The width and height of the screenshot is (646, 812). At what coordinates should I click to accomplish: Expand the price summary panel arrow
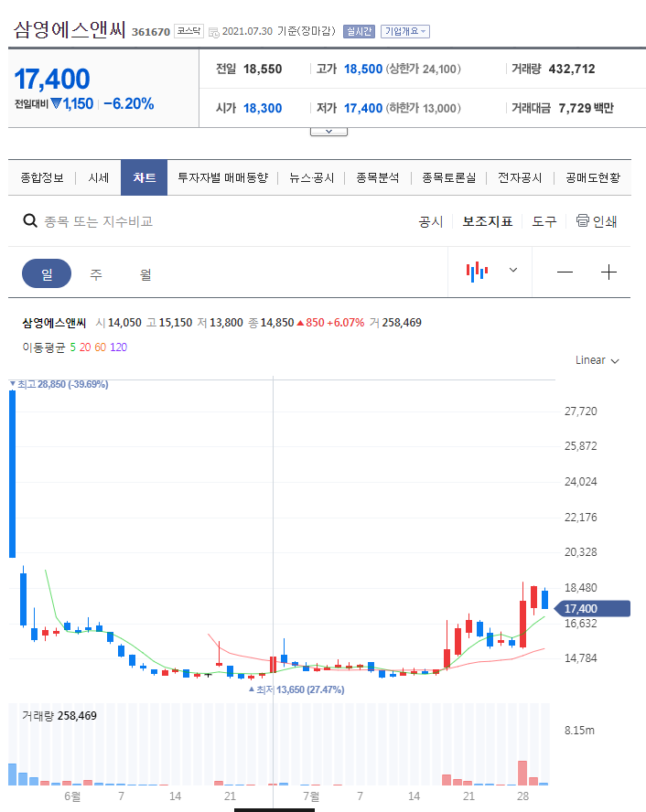(x=328, y=132)
